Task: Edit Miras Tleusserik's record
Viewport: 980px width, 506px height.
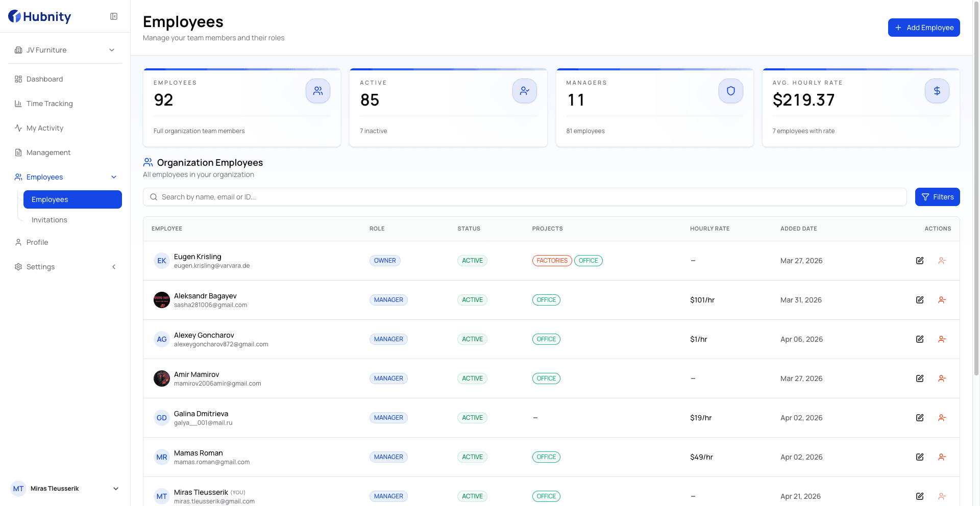Action: [x=920, y=496]
